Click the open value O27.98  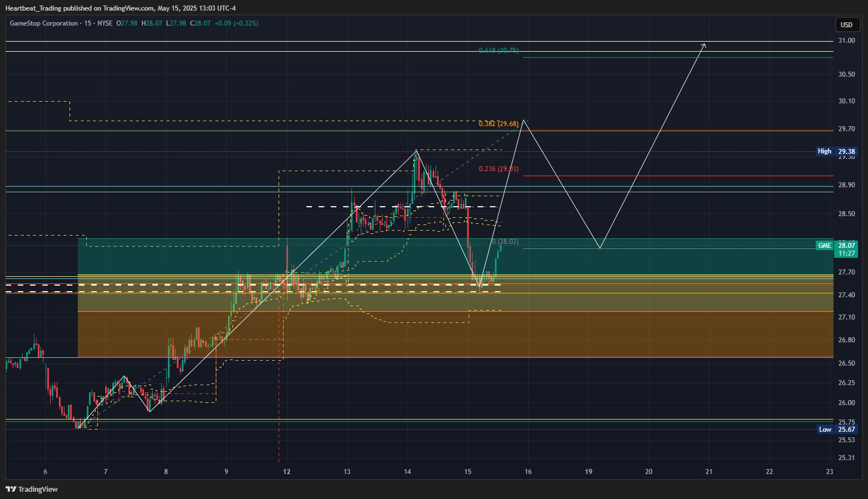tap(127, 23)
